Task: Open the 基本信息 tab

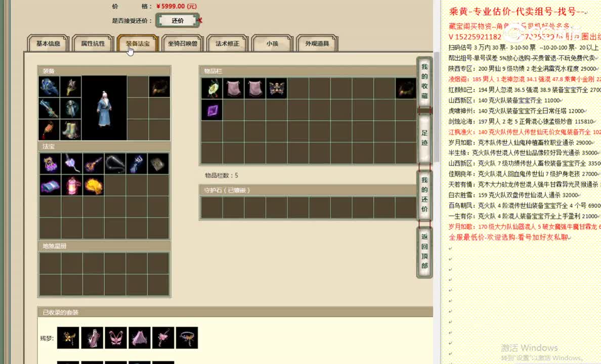Action: coord(48,43)
